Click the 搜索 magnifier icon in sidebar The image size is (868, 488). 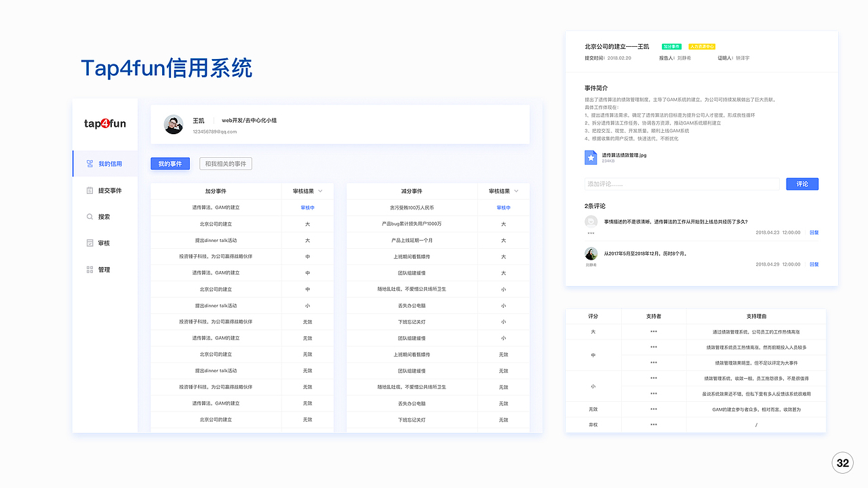tap(90, 217)
